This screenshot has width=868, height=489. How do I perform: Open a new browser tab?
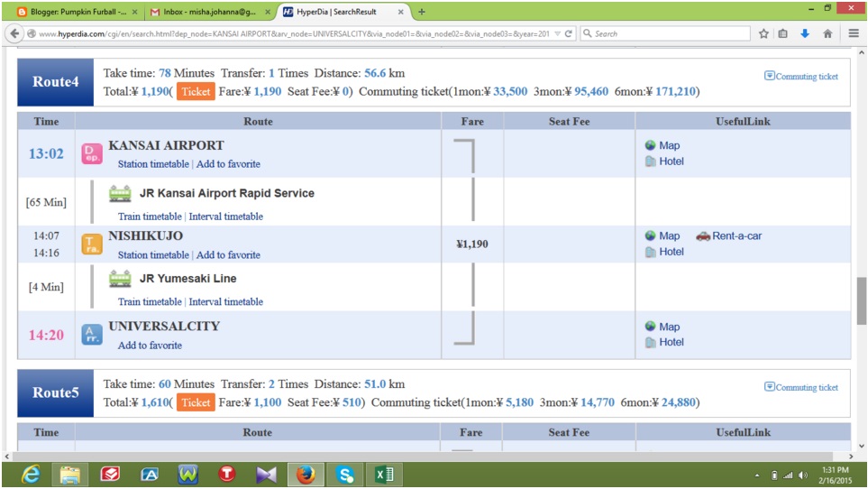pyautogui.click(x=422, y=12)
